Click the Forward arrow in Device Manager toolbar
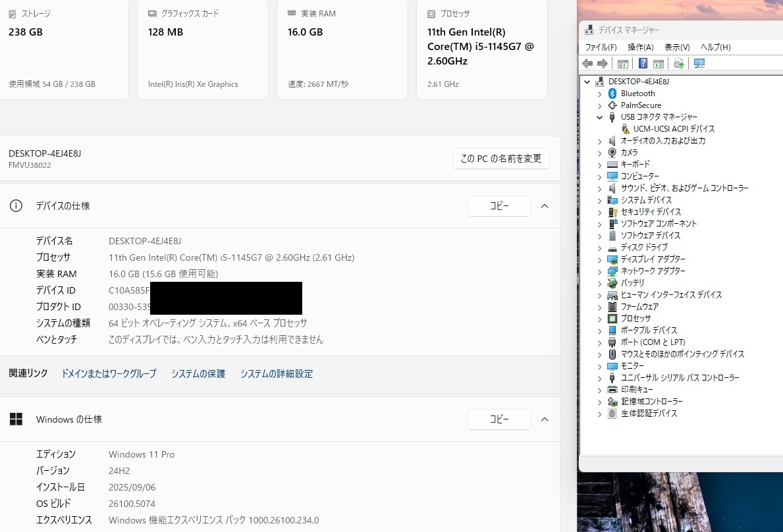This screenshot has width=783, height=532. pos(603,63)
